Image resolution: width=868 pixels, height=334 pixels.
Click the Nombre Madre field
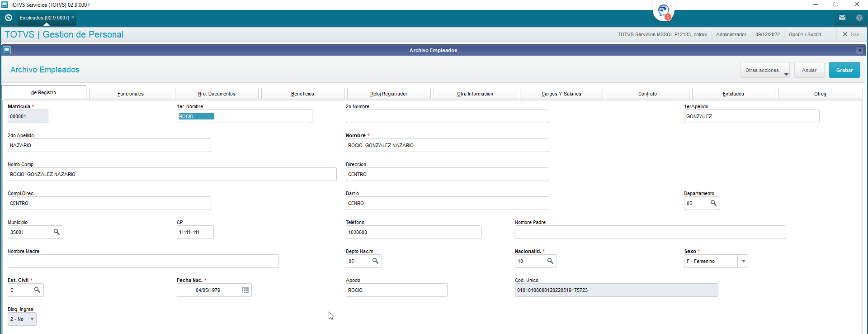(x=143, y=261)
